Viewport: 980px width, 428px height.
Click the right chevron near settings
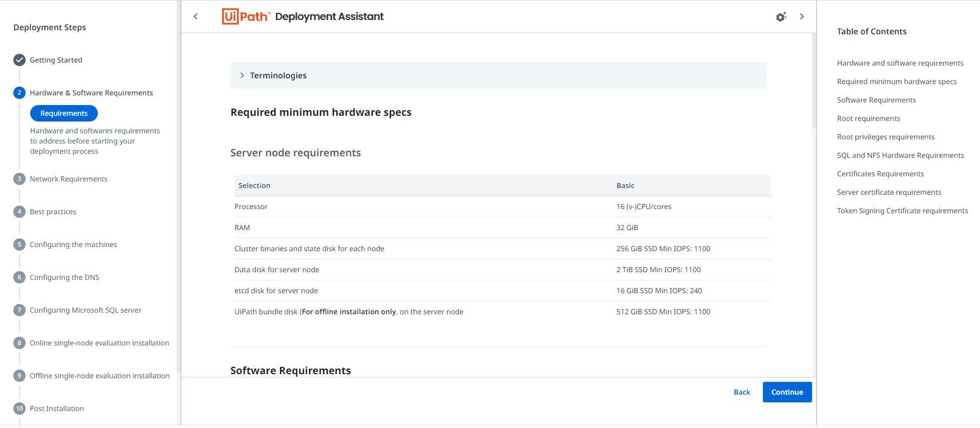pyautogui.click(x=802, y=16)
